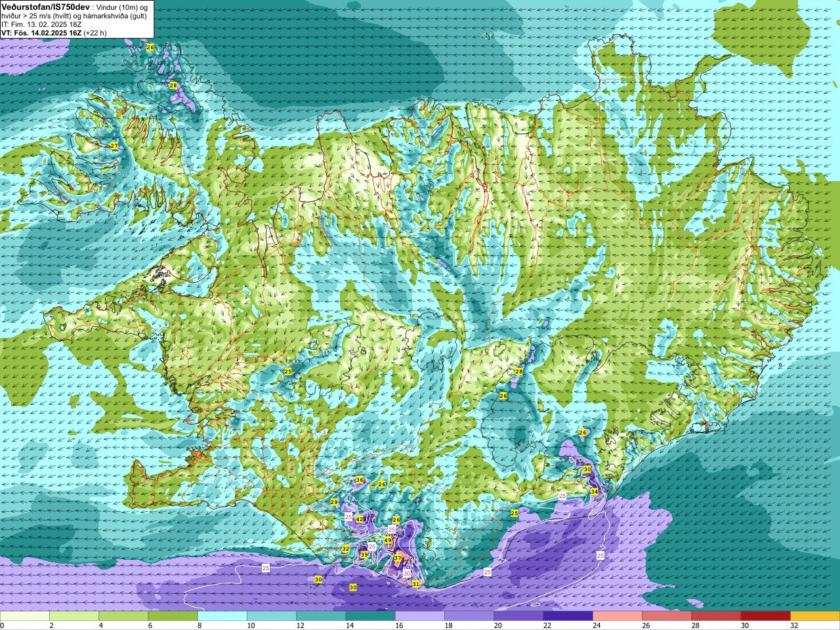Click the legend tick number 24
The image size is (840, 630).
597,625
